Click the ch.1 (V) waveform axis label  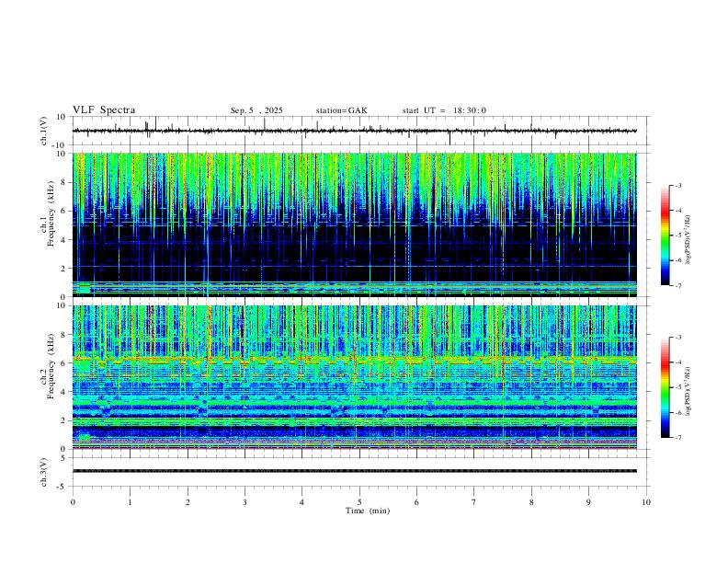[44, 131]
